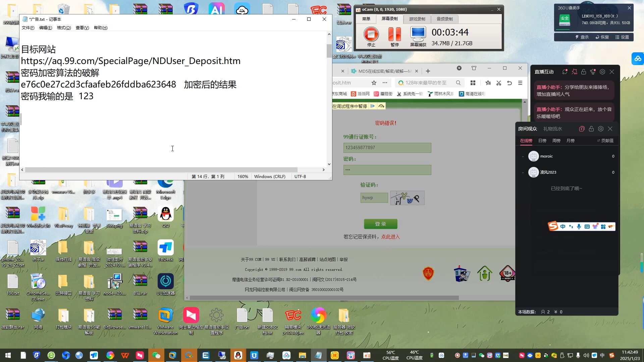Image resolution: width=644 pixels, height=362 pixels.
Task: Resume script execution in paused debugger
Action: [373, 106]
